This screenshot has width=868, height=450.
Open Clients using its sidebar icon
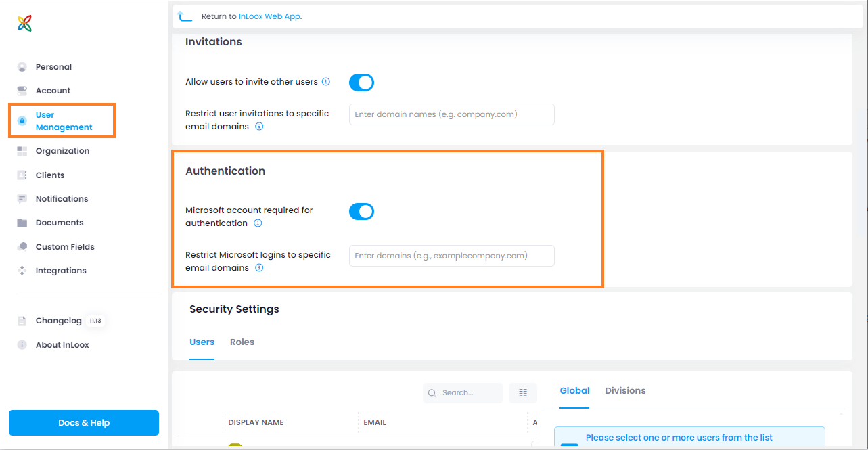click(x=21, y=175)
